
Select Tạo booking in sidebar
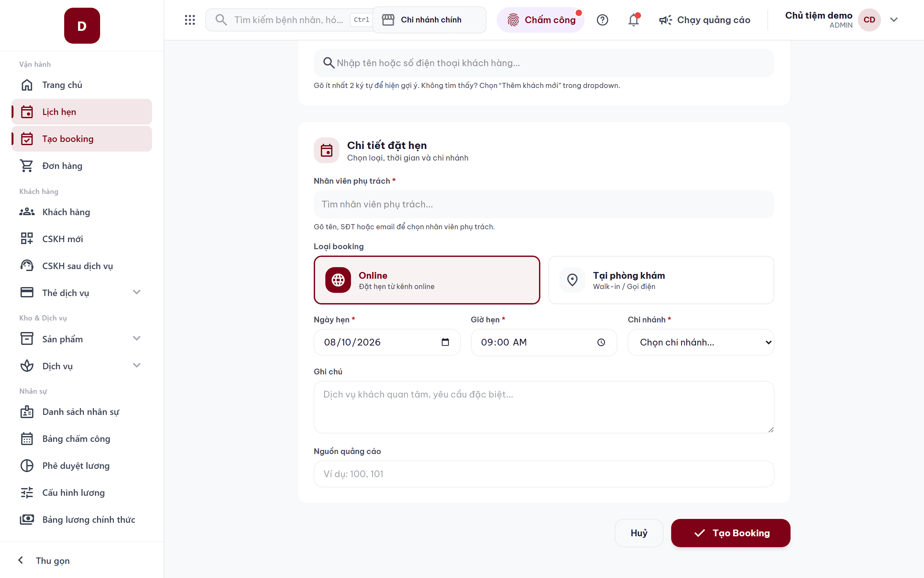[82, 139]
